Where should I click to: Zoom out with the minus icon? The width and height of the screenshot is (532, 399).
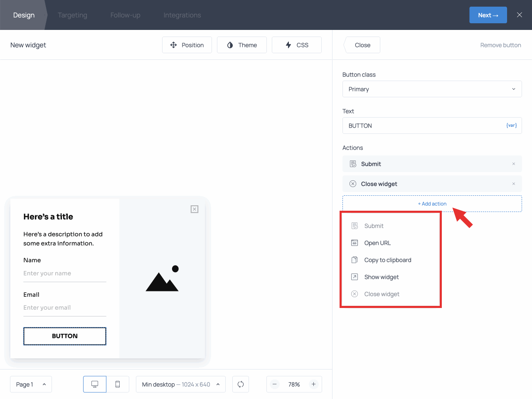[x=275, y=384]
